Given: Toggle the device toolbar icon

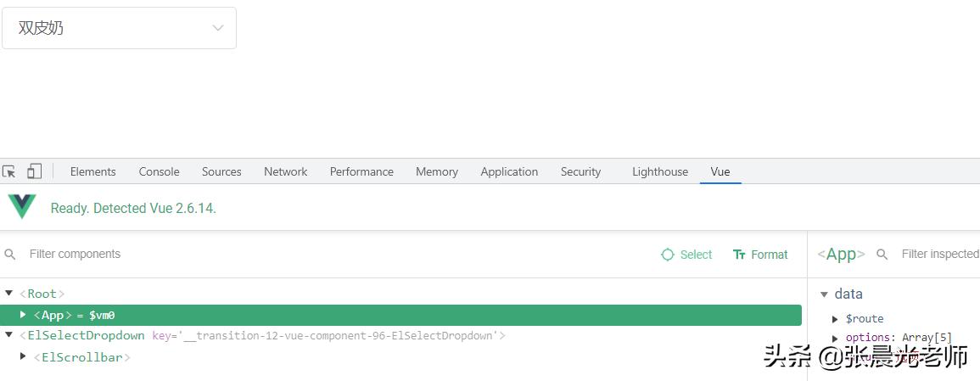Looking at the screenshot, I should pos(34,171).
